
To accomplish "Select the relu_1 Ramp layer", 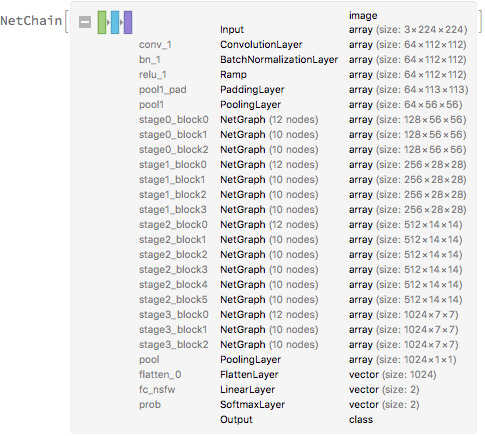I will [303, 75].
